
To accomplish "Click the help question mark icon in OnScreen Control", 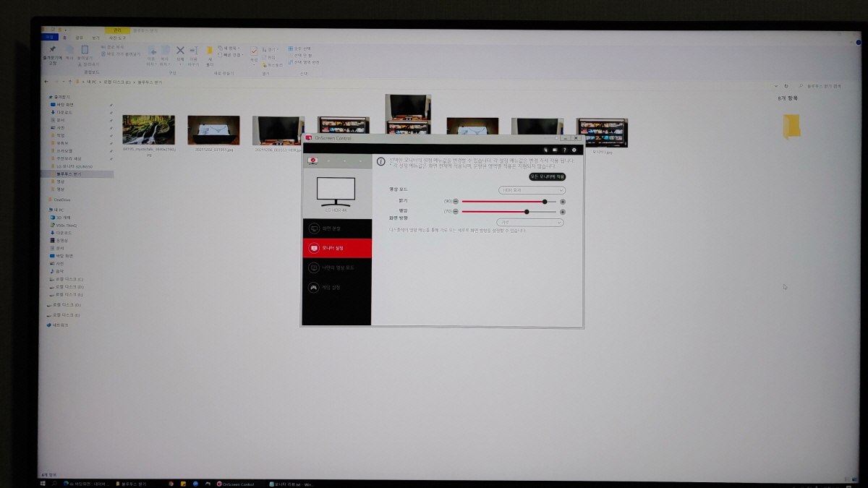I will 564,150.
